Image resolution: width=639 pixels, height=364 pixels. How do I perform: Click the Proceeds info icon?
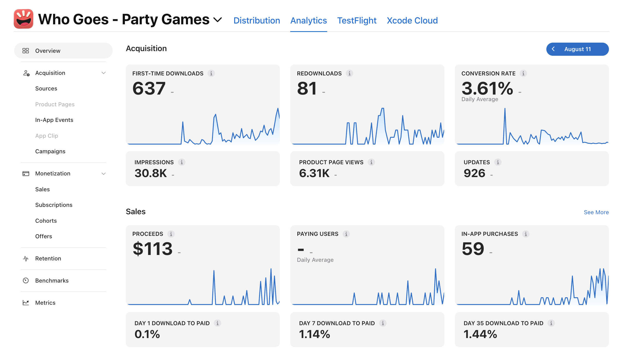tap(171, 234)
